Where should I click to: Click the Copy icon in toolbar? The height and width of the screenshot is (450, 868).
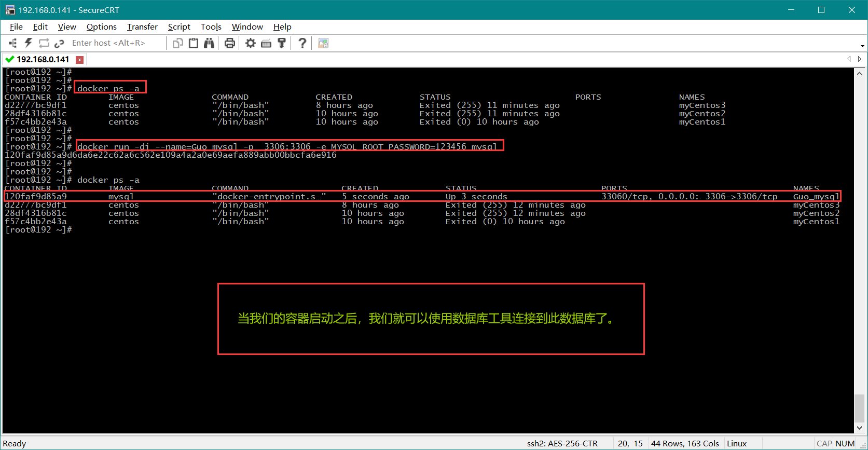coord(177,43)
